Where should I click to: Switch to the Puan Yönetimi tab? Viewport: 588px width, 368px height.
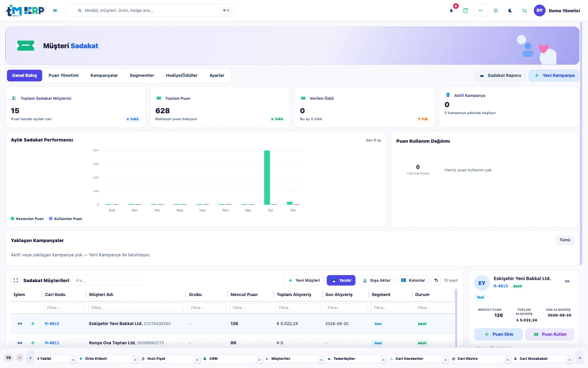(x=64, y=76)
